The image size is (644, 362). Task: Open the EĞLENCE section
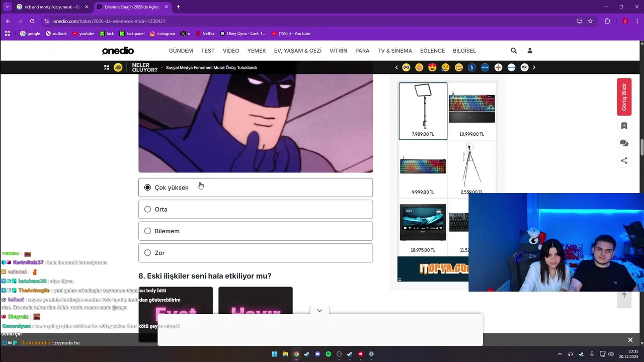click(433, 51)
